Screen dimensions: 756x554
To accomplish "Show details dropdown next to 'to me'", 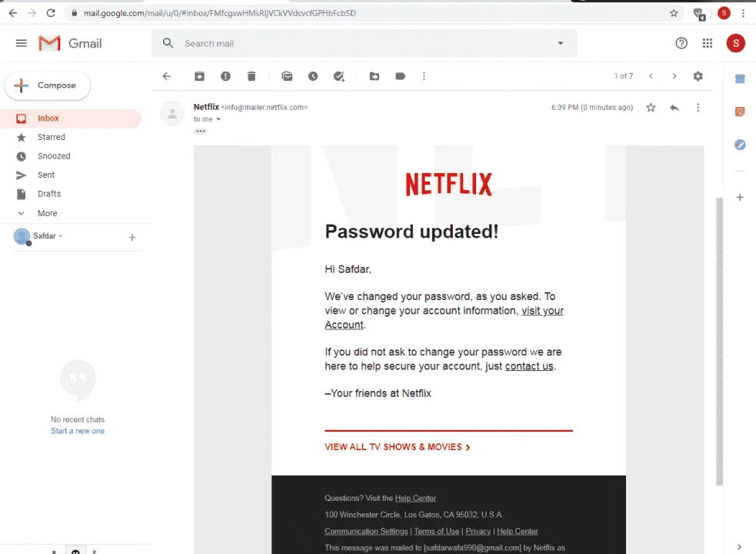I will 218,119.
